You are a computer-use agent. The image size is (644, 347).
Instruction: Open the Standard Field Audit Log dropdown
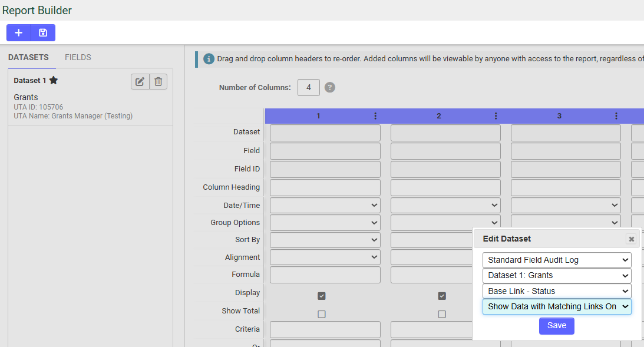coord(556,260)
